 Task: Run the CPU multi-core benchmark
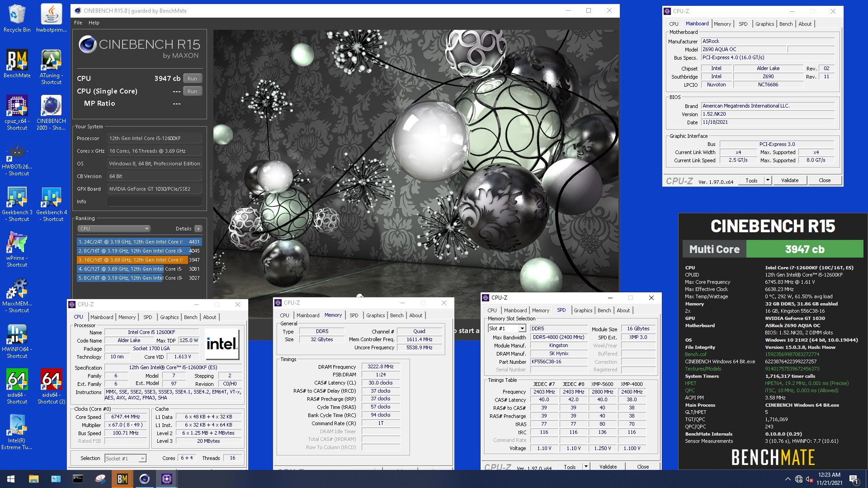click(x=192, y=79)
